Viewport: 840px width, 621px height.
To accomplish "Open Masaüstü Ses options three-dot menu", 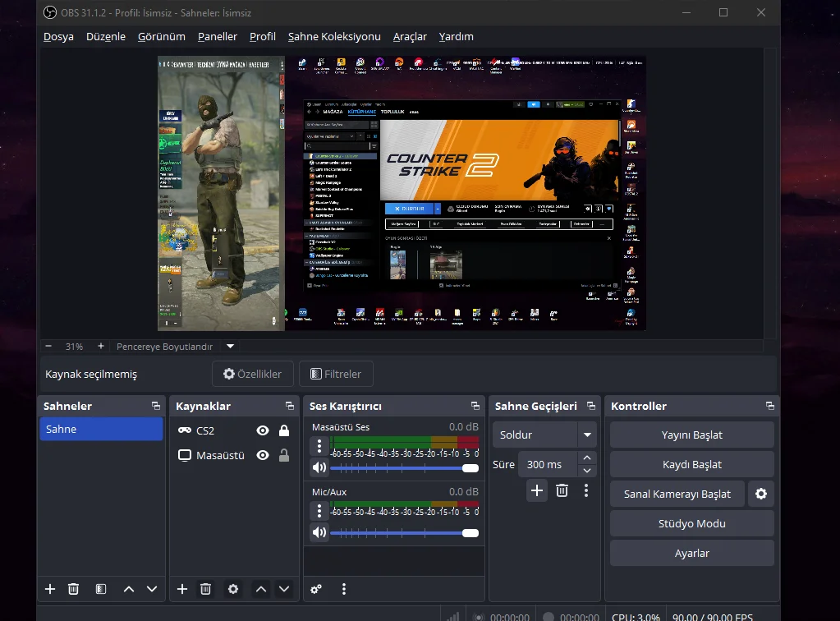I will coord(319,446).
